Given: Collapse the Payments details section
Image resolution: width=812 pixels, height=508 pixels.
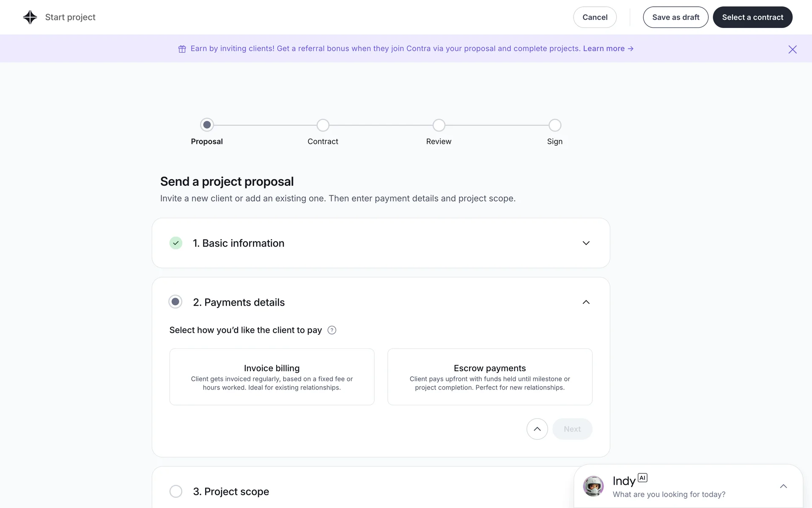Looking at the screenshot, I should pos(586,302).
